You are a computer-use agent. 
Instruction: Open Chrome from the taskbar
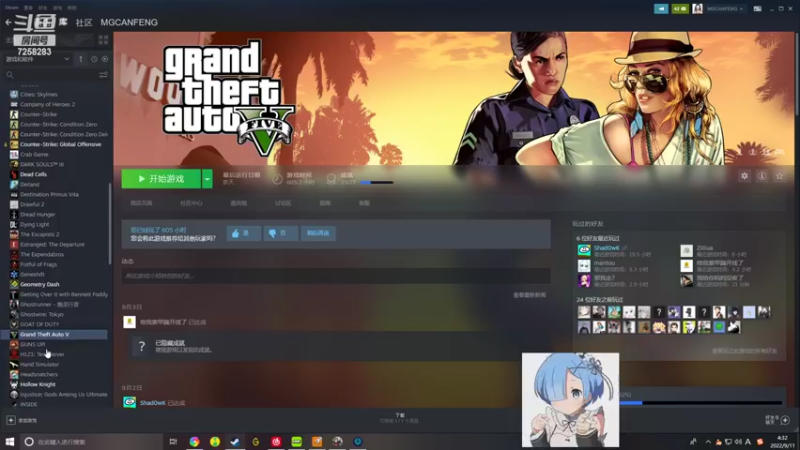[x=194, y=442]
